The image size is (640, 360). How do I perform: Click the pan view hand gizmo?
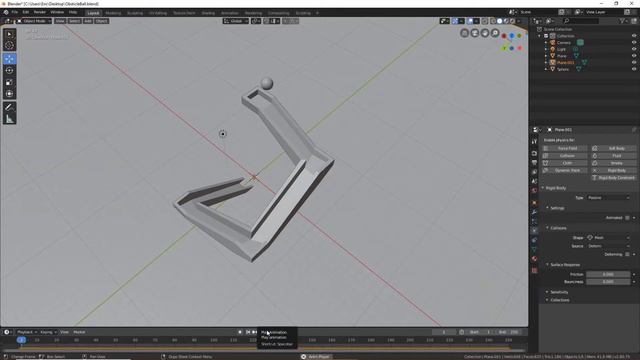click(485, 33)
